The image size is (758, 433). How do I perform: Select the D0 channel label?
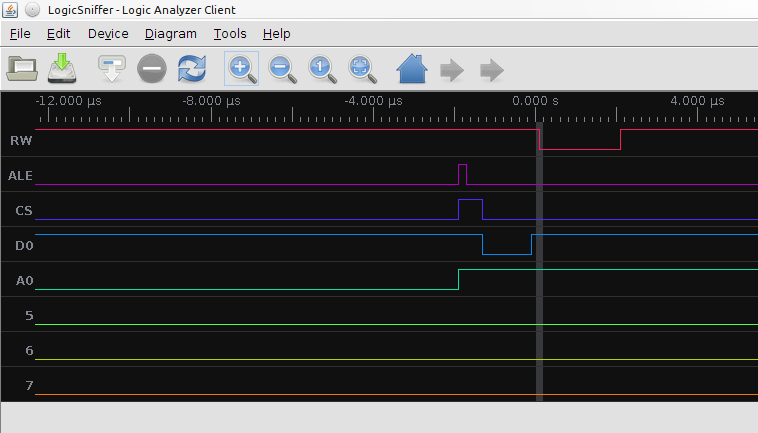click(x=24, y=245)
